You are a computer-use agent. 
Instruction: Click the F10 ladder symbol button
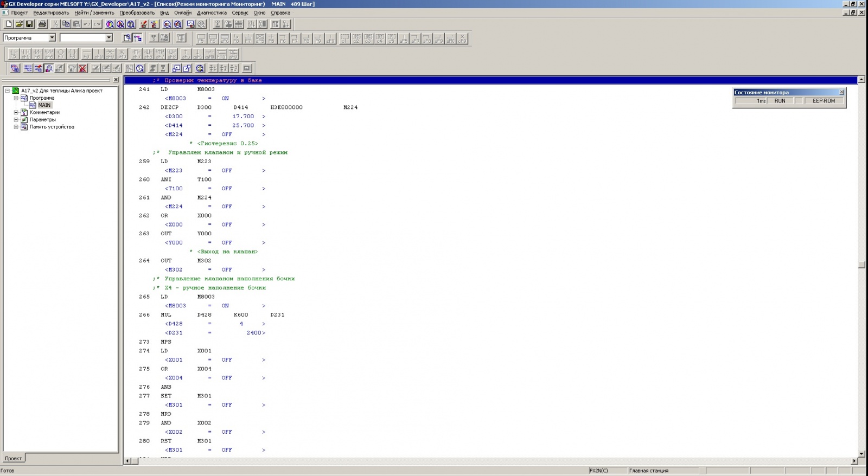tap(221, 54)
